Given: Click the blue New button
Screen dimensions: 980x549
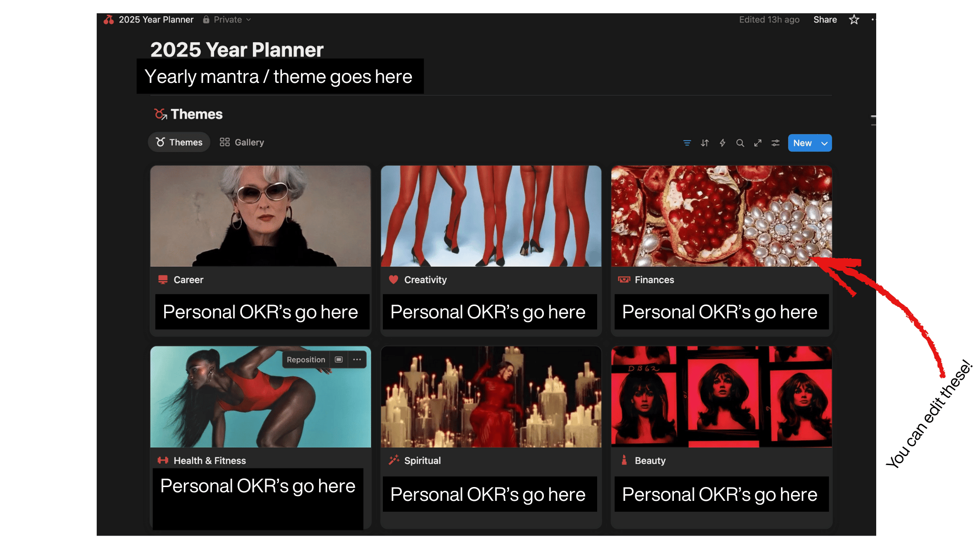Looking at the screenshot, I should coord(802,143).
